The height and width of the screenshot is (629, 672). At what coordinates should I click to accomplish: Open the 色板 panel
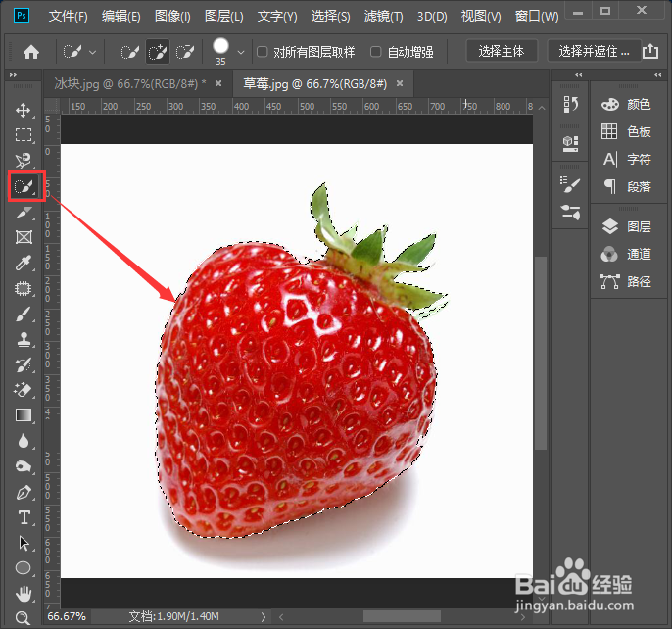click(626, 131)
